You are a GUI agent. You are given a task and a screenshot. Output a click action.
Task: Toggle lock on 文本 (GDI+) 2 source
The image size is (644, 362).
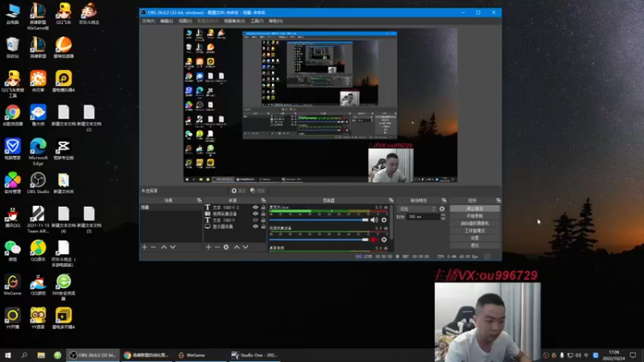coord(263,208)
